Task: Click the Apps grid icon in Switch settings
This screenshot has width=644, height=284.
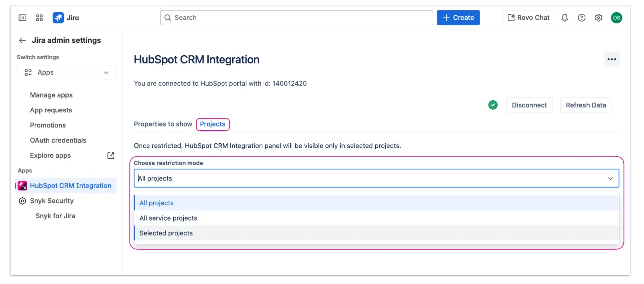Action: click(x=28, y=73)
